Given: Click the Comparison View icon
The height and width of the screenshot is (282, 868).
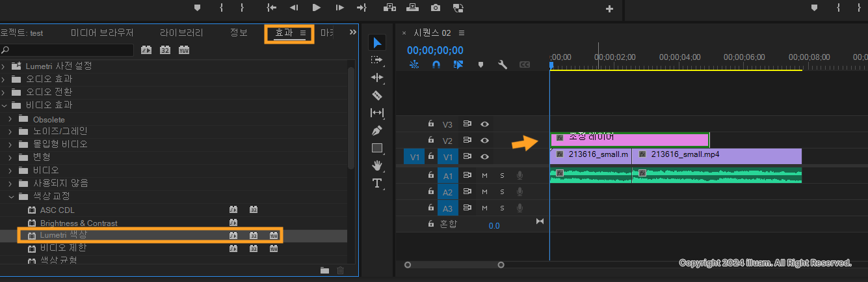Looking at the screenshot, I should tap(458, 8).
